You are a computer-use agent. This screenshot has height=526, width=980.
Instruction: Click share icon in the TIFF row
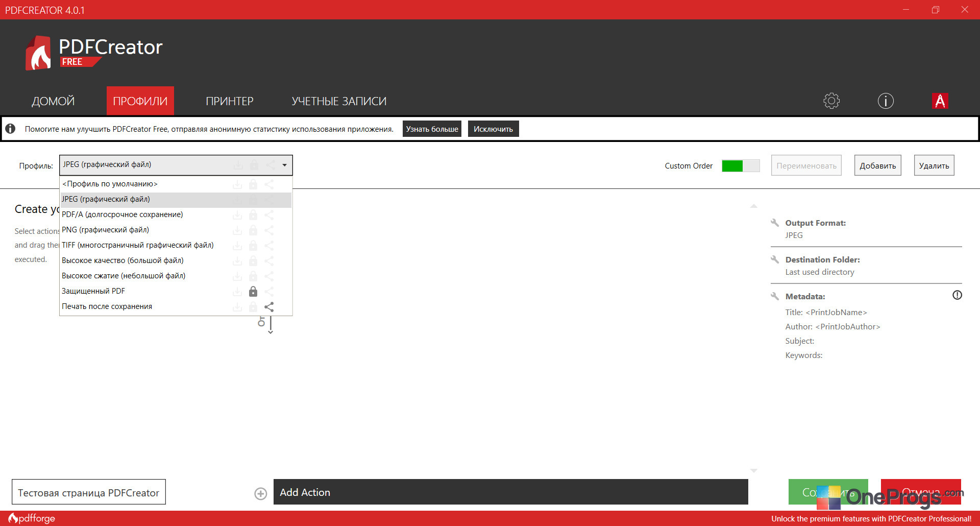tap(269, 245)
